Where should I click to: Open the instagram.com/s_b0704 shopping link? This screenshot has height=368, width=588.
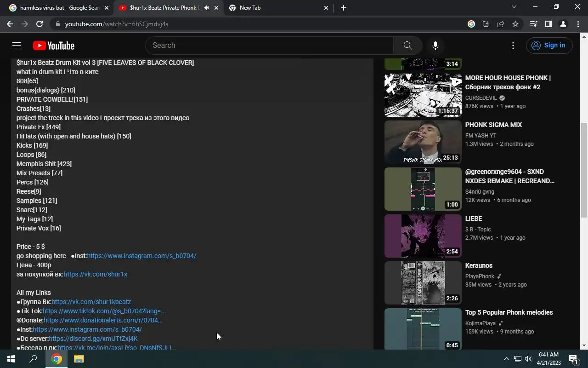pyautogui.click(x=141, y=256)
